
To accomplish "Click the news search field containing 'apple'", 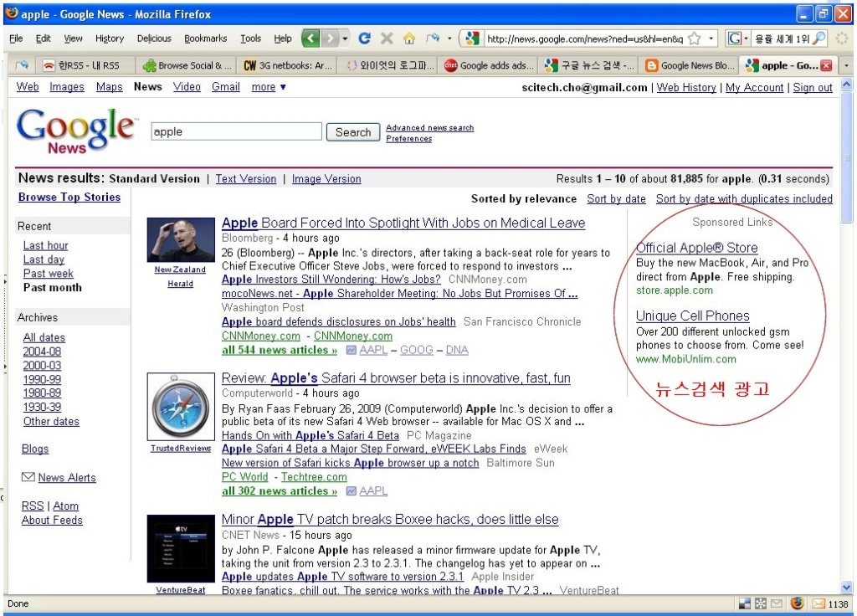I will point(237,131).
